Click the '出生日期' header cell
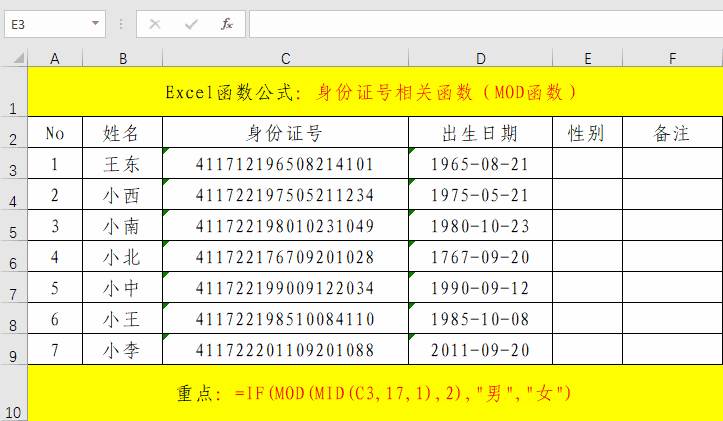 click(x=480, y=133)
